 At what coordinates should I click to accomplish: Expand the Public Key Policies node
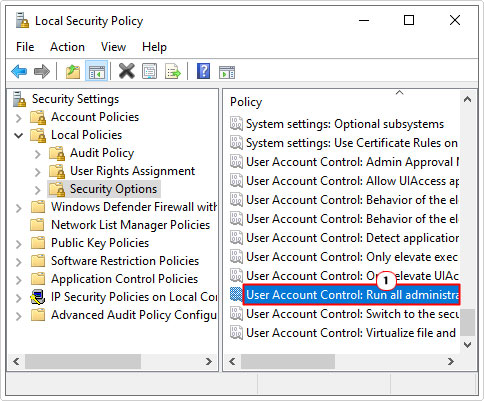pos(19,244)
